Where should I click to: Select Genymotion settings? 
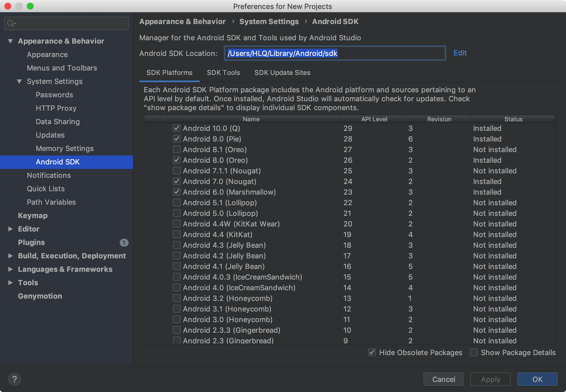pyautogui.click(x=40, y=296)
